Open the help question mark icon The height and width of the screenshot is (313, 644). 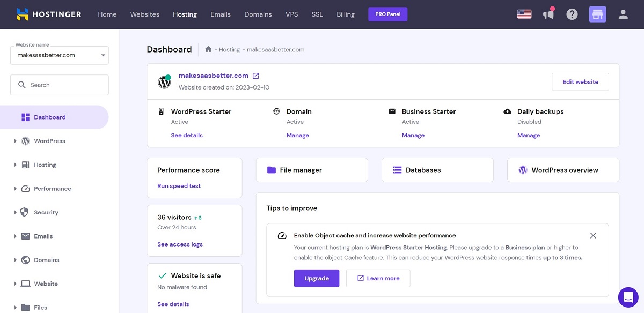tap(572, 14)
